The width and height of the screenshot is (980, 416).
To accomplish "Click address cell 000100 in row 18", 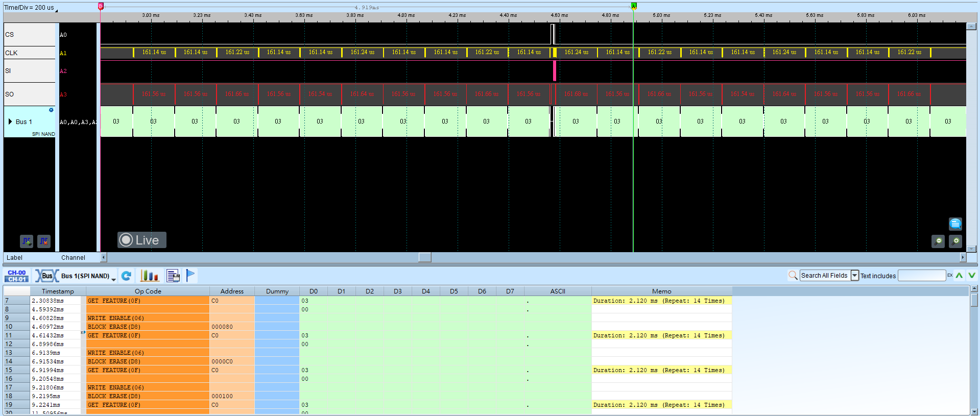I will [232, 396].
